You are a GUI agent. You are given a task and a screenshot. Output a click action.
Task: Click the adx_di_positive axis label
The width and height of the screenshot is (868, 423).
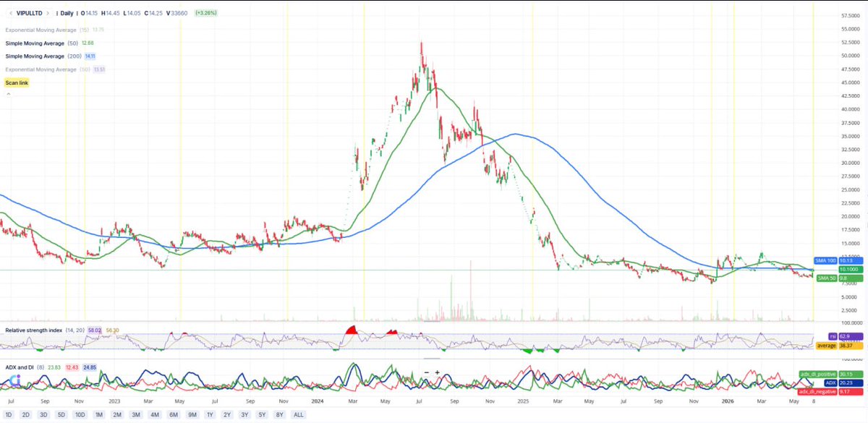[x=820, y=375]
